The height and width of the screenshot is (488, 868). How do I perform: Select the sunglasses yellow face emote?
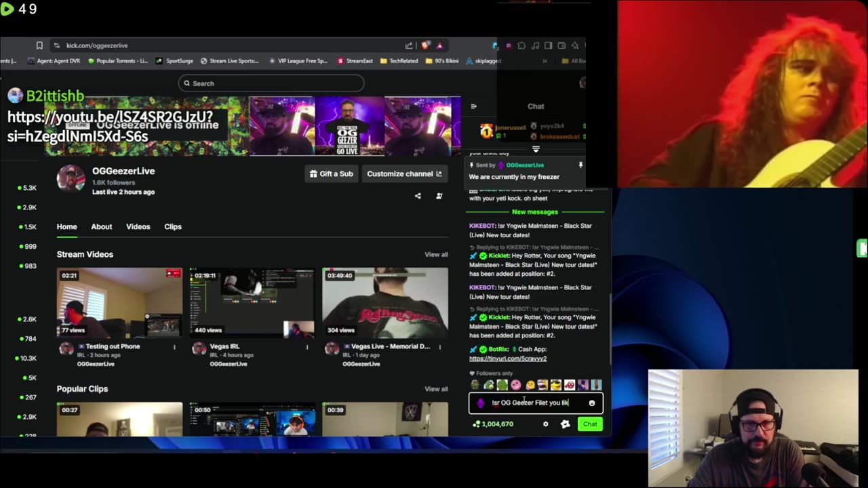tap(556, 385)
